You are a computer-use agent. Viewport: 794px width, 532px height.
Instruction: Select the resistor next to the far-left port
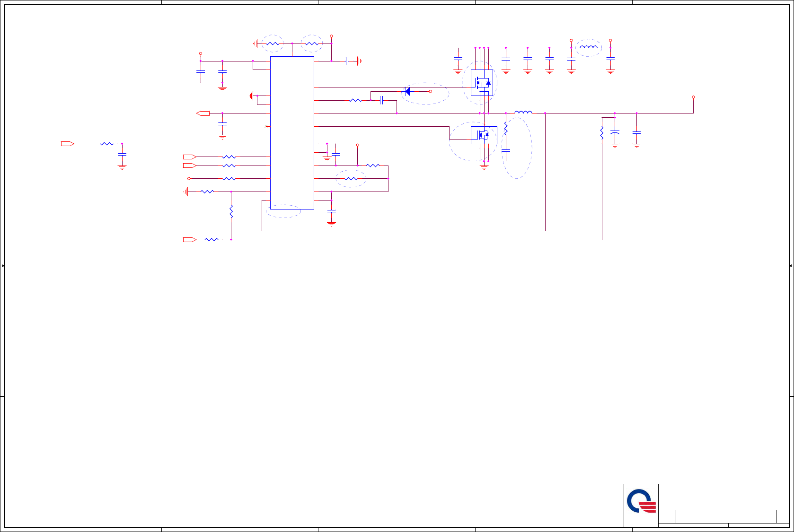(107, 144)
